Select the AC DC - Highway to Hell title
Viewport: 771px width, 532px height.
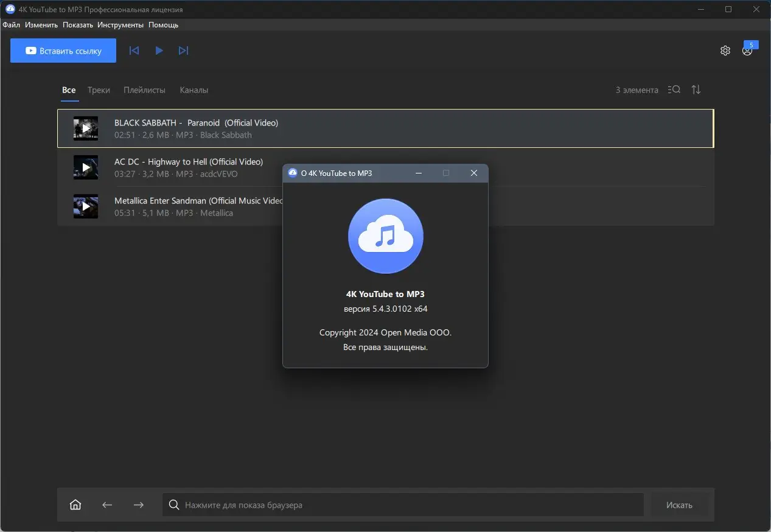[189, 162]
